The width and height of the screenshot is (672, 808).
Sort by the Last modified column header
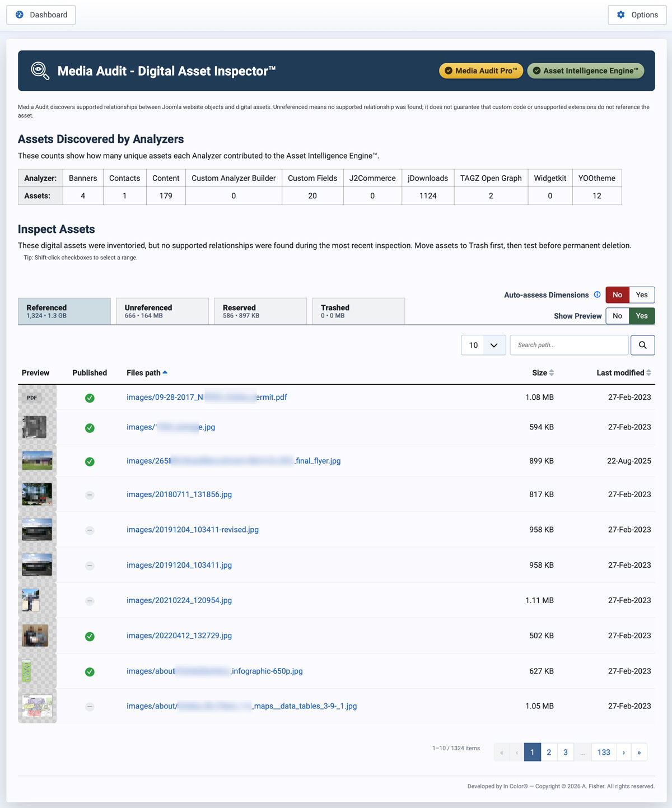click(x=624, y=373)
